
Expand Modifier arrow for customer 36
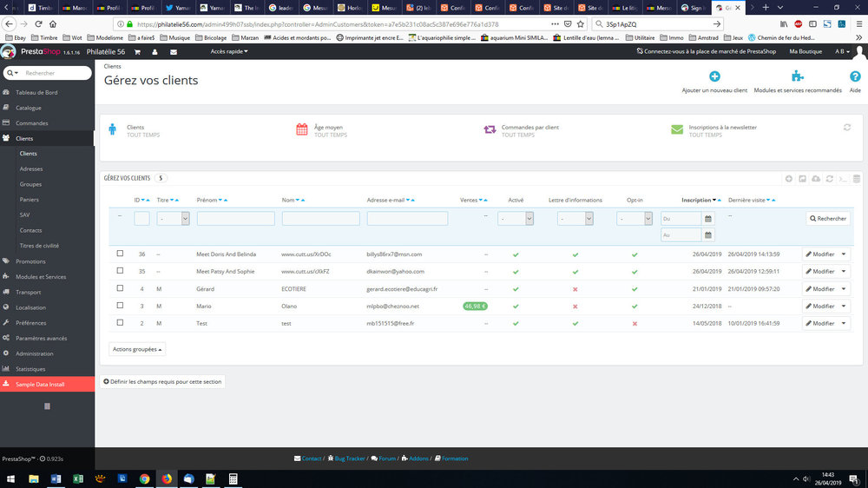point(844,254)
